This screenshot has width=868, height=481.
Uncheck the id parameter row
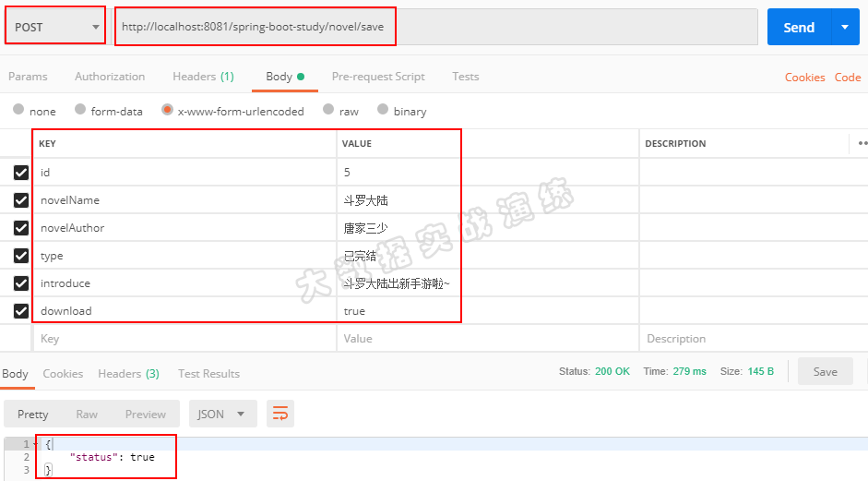point(21,173)
